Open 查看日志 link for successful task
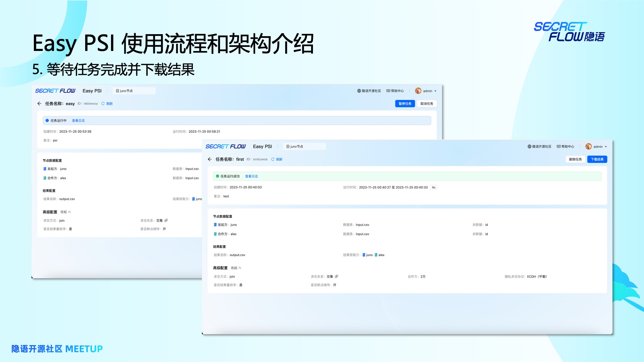This screenshot has width=644, height=362. 251,176
